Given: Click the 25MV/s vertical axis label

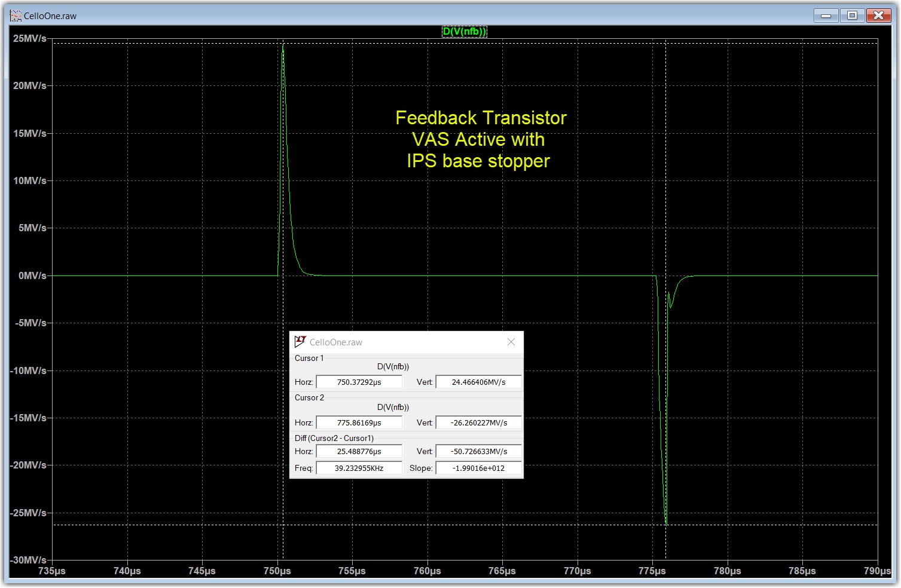Looking at the screenshot, I should (29, 38).
